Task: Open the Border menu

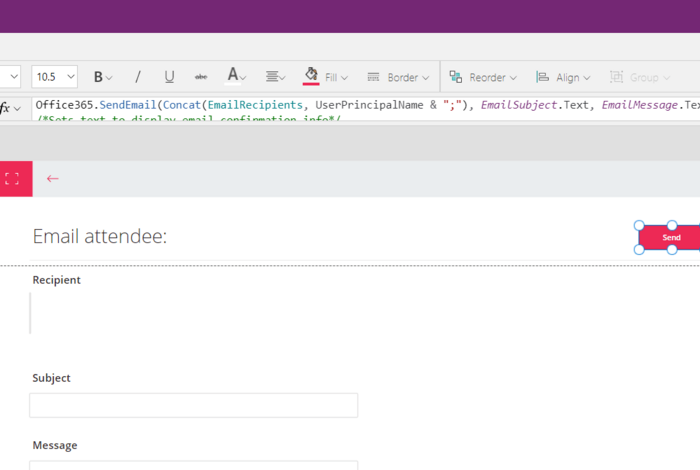Action: tap(398, 78)
